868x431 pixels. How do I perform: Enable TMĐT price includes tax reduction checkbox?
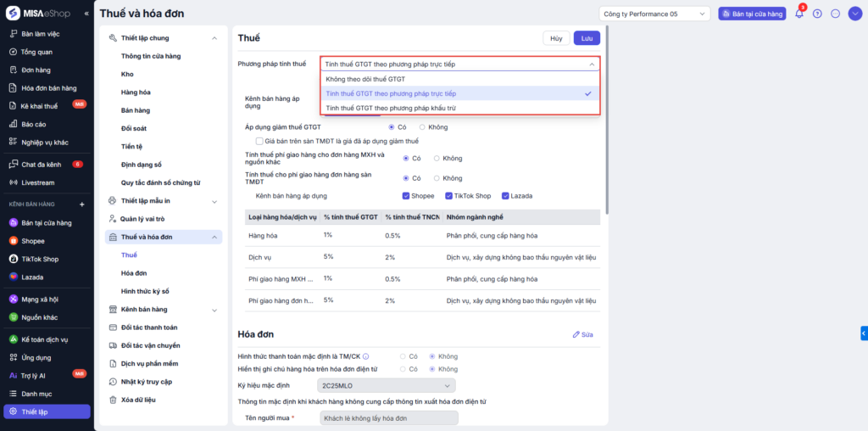pos(259,140)
